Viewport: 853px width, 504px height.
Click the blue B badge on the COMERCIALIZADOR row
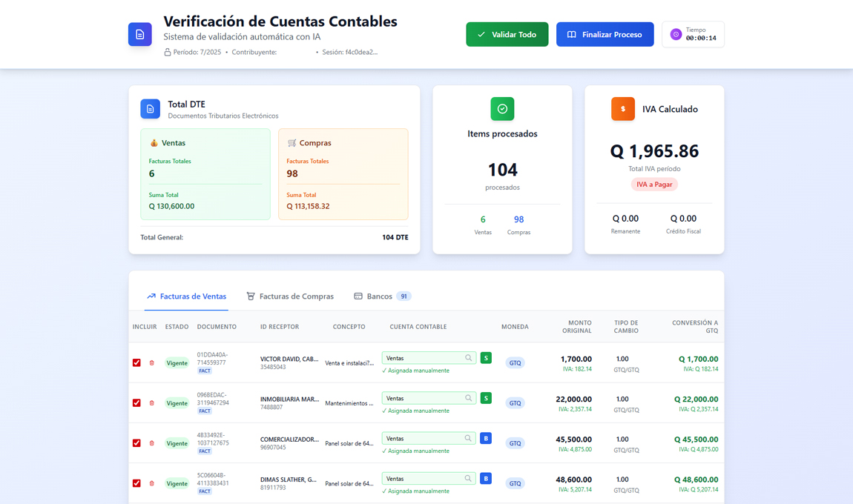[x=486, y=438]
